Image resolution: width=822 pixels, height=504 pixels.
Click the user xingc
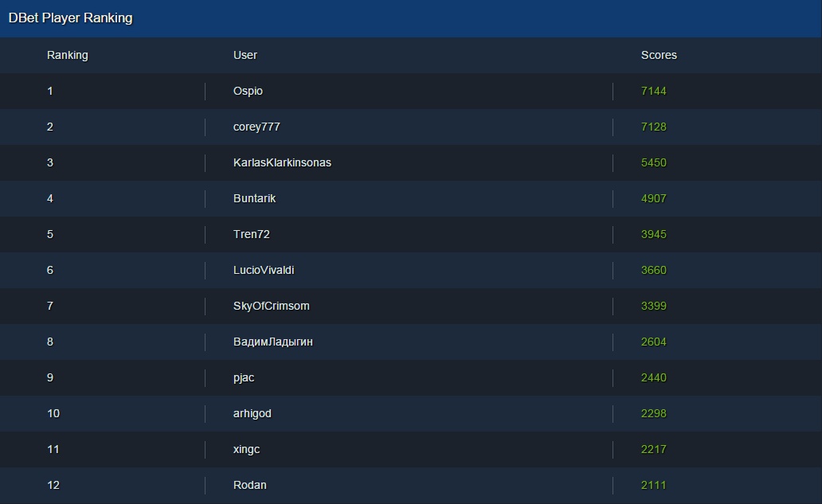[x=246, y=449]
